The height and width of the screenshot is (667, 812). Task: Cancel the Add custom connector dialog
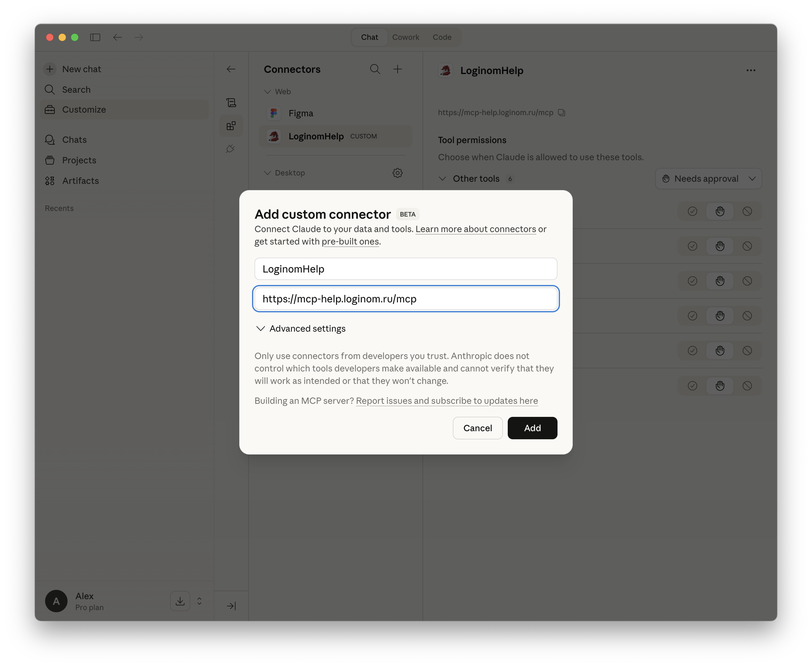point(477,428)
